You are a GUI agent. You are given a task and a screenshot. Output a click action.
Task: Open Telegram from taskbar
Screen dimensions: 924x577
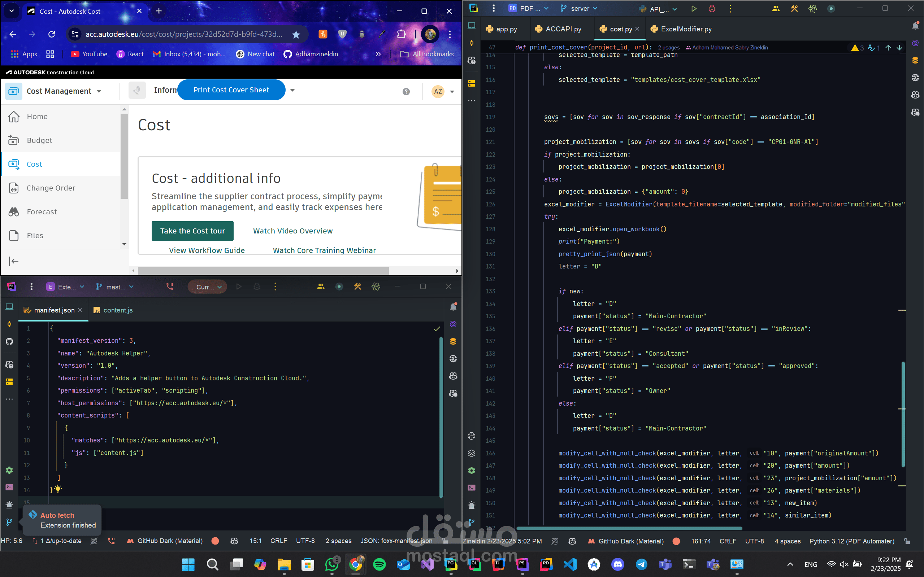tap(641, 564)
